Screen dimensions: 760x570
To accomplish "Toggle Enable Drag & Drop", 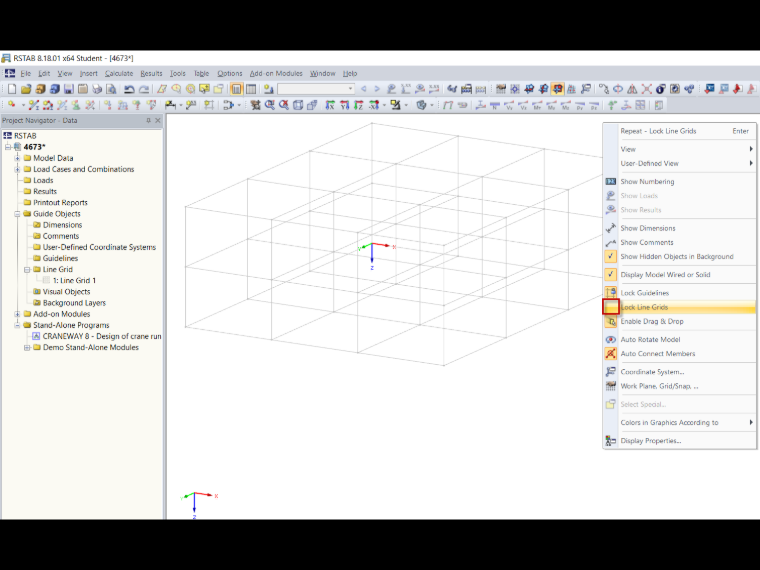I will (x=680, y=321).
